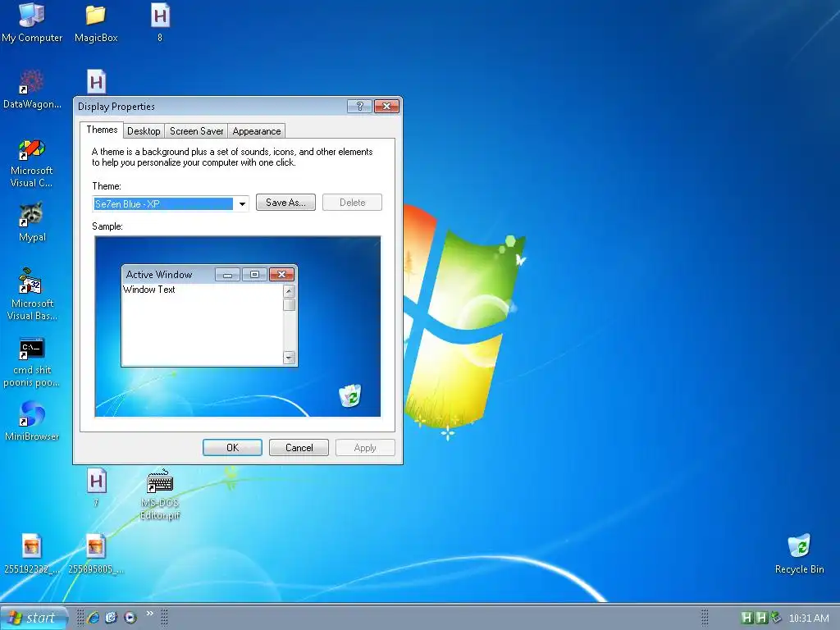Click the sample window scroll down arrow
The image size is (840, 630).
290,358
